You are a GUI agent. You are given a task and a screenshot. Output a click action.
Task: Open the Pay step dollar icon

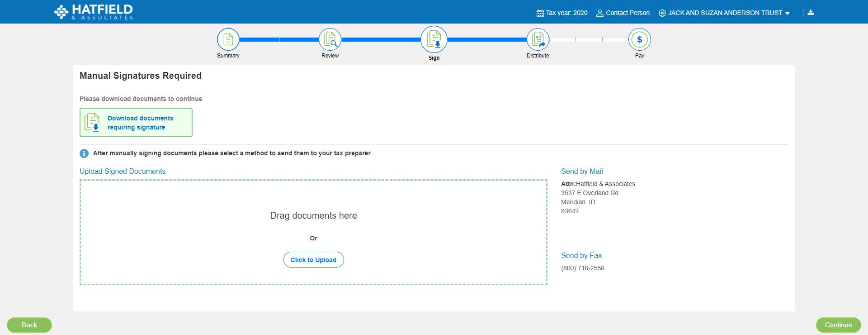640,40
